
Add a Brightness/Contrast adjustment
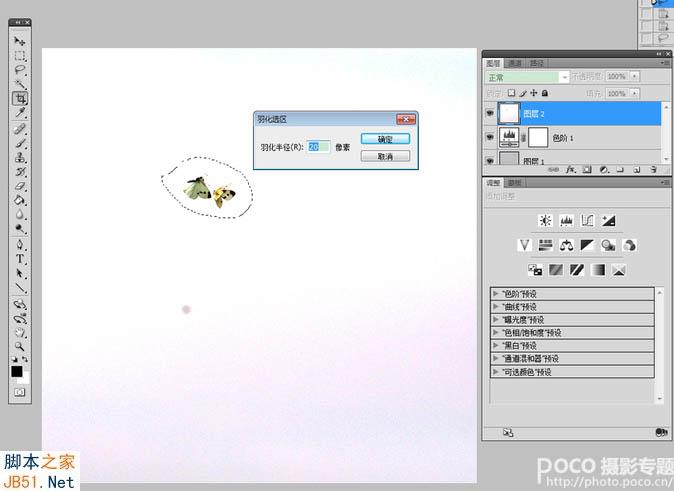pyautogui.click(x=545, y=221)
